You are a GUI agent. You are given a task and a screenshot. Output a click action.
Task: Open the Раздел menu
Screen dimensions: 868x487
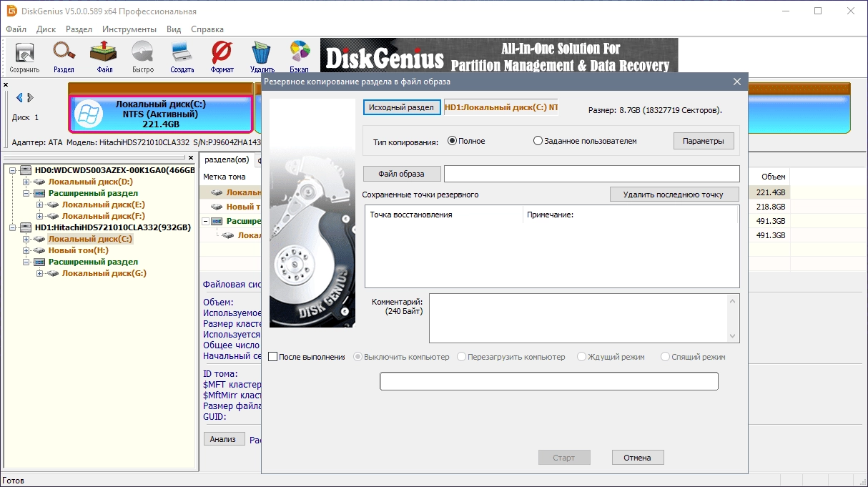79,29
